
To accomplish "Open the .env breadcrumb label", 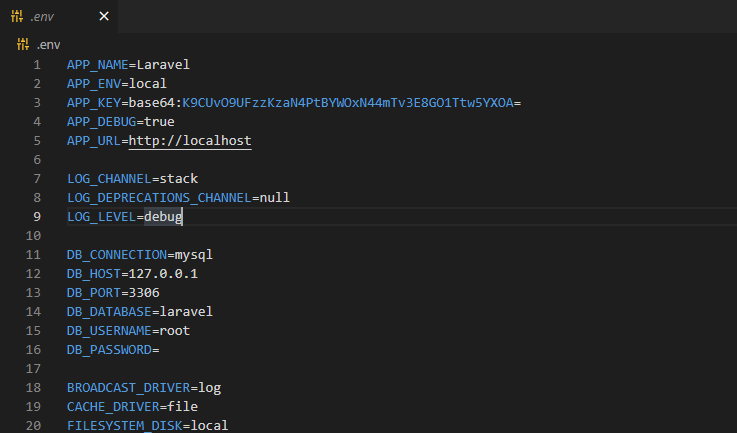I will click(x=49, y=44).
